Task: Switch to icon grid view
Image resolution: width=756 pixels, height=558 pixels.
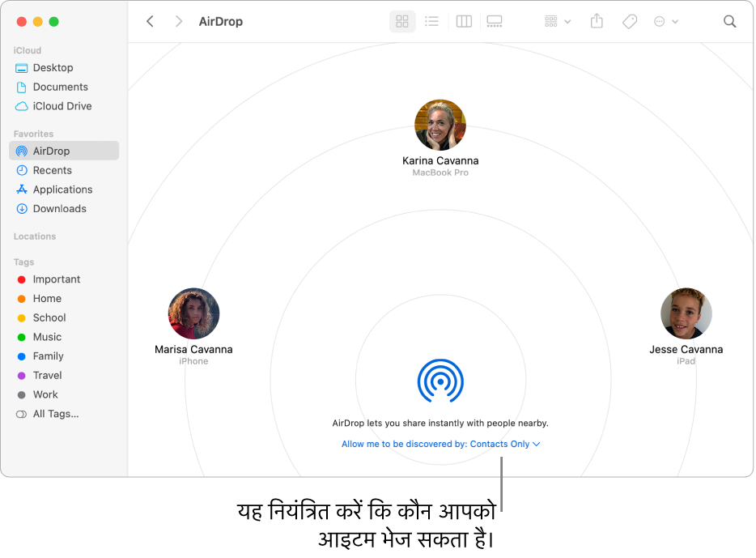Action: click(x=402, y=21)
